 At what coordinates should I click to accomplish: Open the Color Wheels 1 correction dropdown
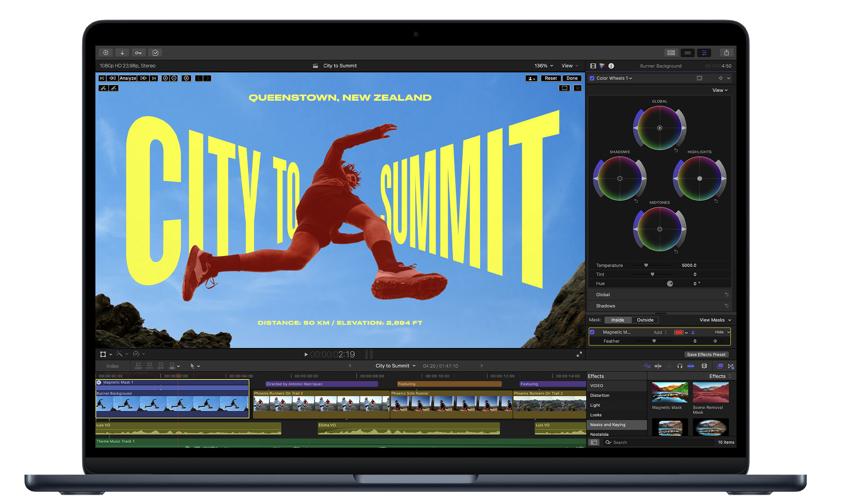(614, 79)
